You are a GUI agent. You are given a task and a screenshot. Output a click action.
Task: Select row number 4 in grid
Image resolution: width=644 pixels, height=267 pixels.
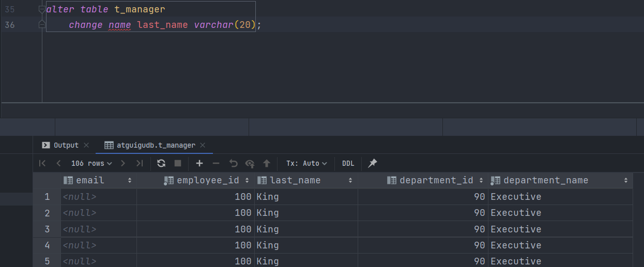click(47, 245)
